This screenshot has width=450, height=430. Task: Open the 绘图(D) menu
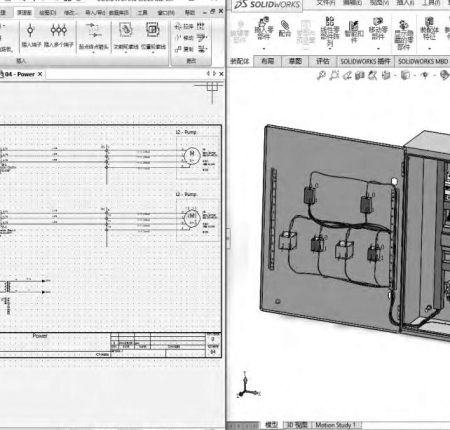click(x=48, y=13)
